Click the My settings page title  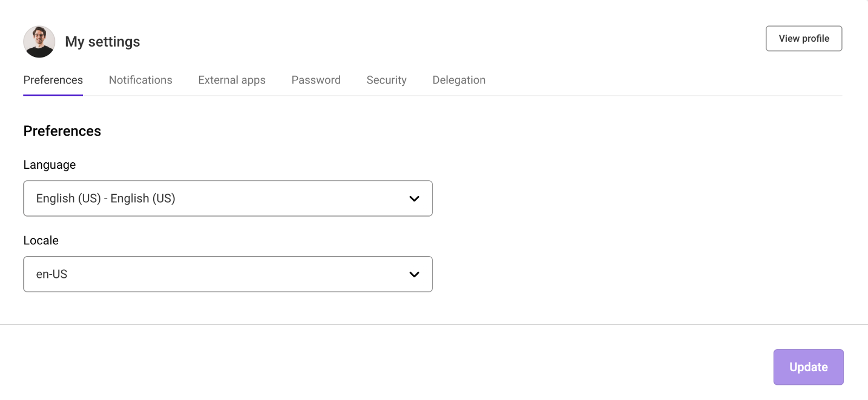(103, 42)
